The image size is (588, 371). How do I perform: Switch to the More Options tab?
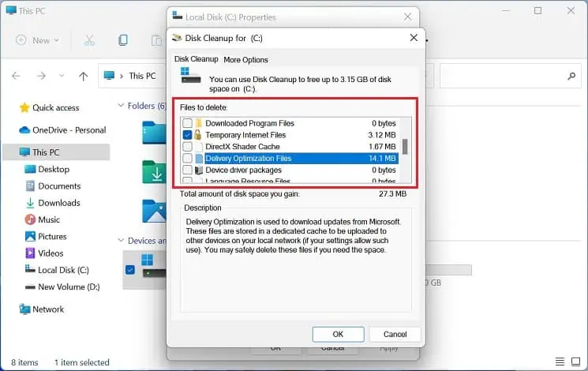click(245, 60)
